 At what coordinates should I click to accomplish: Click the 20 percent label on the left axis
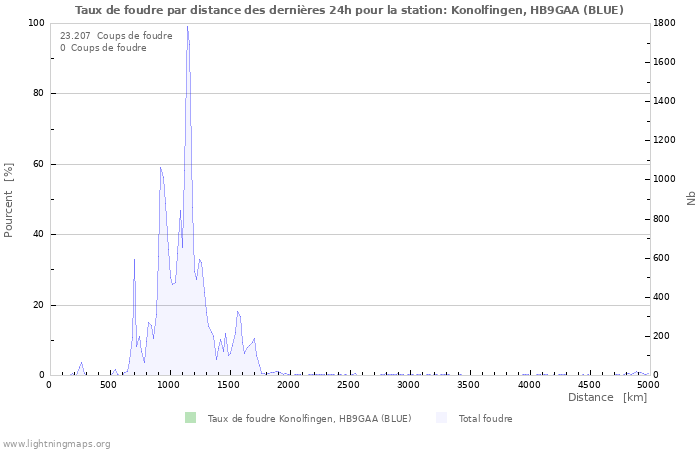point(39,305)
